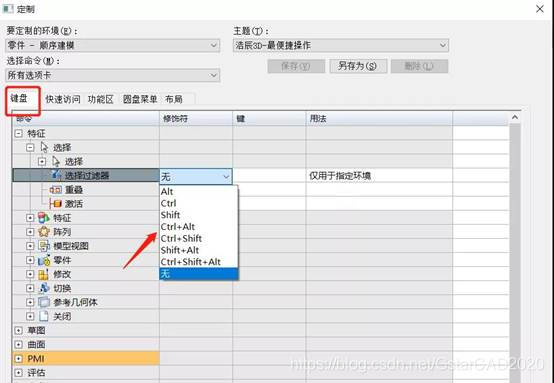554x383 pixels.
Task: Expand the 曲面 node
Action: tap(18, 344)
